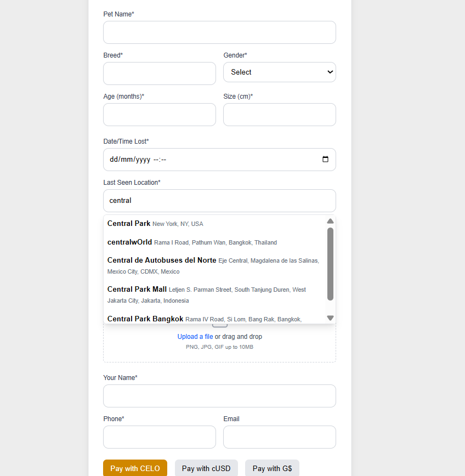Click Pay with CELO button
Viewport: 465px width, 476px height.
click(135, 468)
